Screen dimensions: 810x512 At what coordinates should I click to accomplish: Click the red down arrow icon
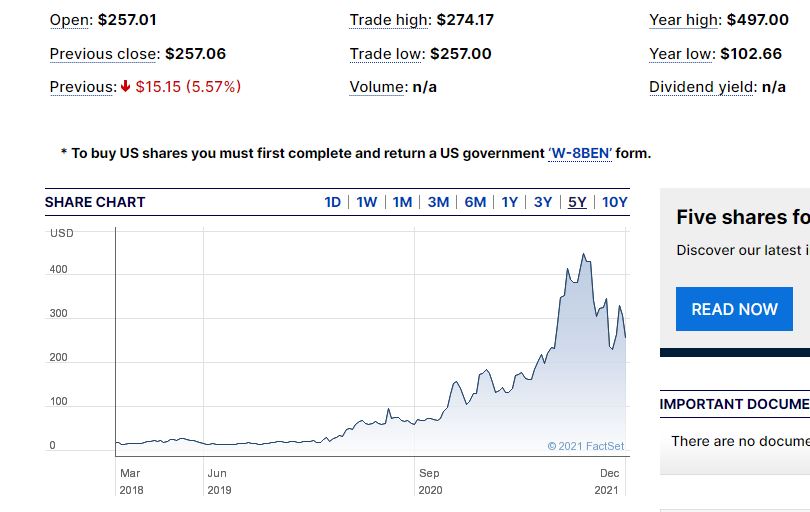click(x=126, y=87)
